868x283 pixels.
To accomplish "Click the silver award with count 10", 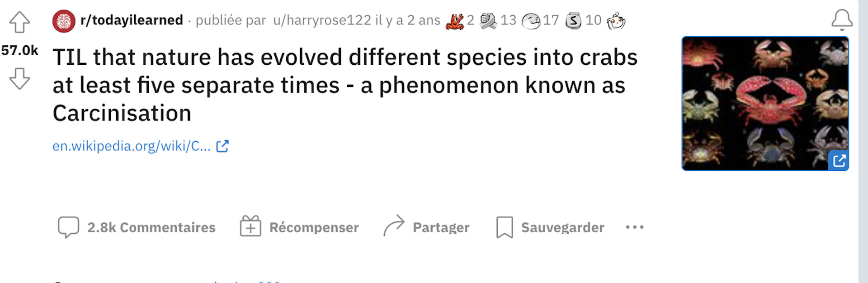I will [573, 21].
